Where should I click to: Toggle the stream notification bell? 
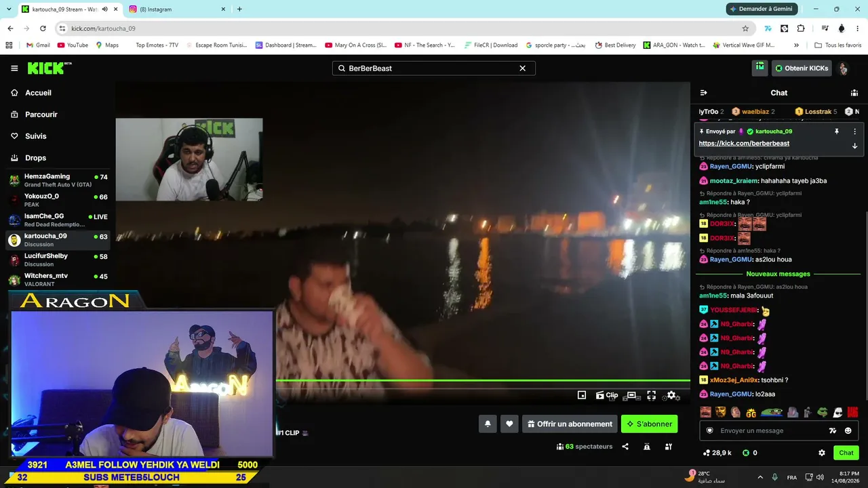click(x=488, y=424)
